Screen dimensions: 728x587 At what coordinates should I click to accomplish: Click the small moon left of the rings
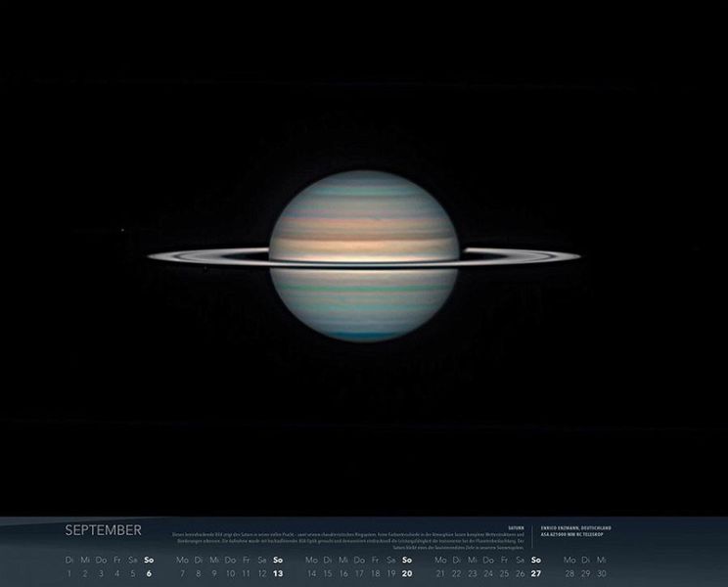coord(121,232)
